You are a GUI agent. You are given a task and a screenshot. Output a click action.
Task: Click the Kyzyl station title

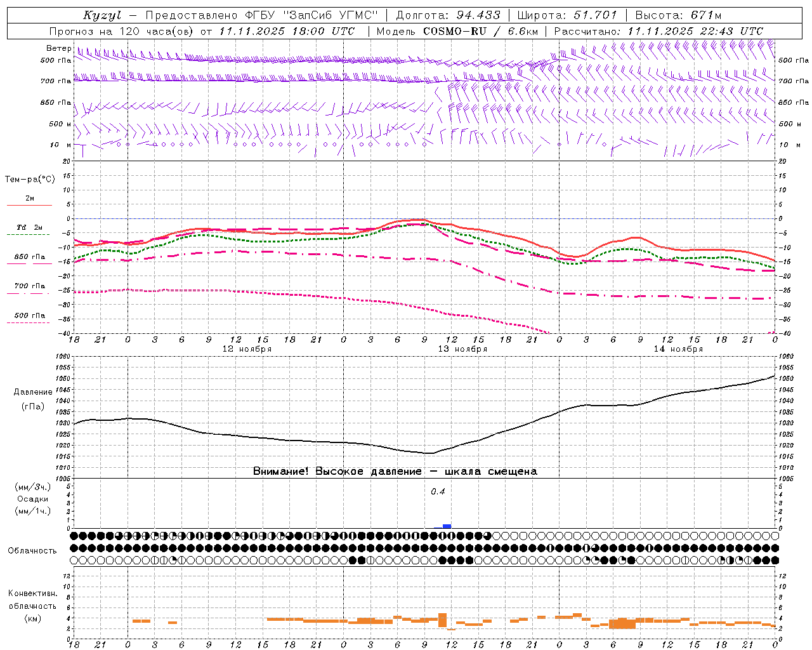click(101, 15)
